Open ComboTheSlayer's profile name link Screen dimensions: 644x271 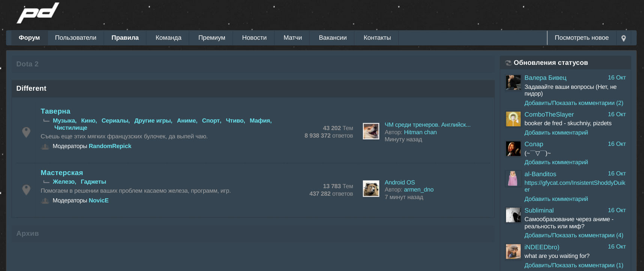point(549,115)
